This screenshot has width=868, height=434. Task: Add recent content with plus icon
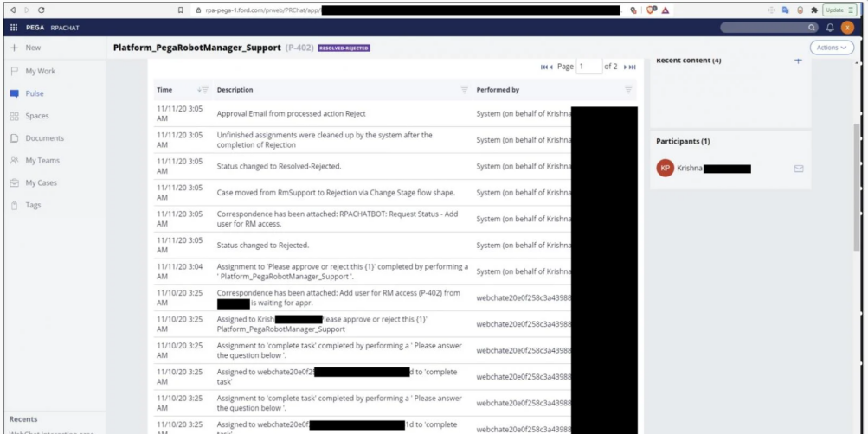click(798, 61)
